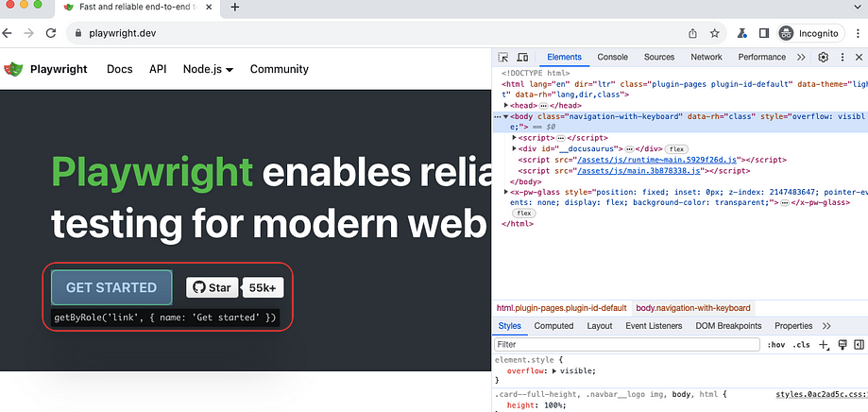This screenshot has height=412, width=868.
Task: Show more DevTools panel tabs
Action: (x=800, y=57)
